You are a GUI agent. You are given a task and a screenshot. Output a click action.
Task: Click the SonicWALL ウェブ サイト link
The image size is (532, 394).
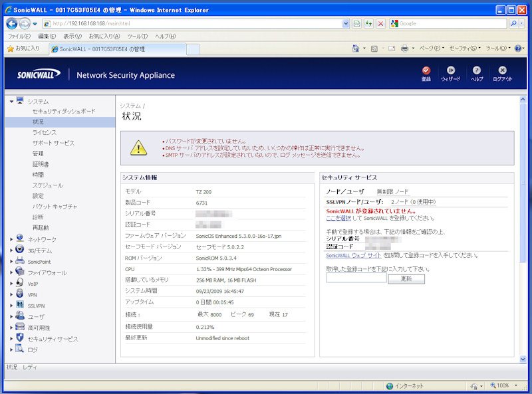(354, 255)
